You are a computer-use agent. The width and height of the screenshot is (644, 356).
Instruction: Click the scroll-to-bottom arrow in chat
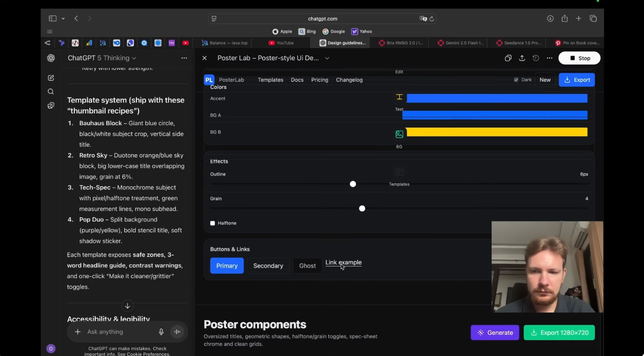(127, 306)
